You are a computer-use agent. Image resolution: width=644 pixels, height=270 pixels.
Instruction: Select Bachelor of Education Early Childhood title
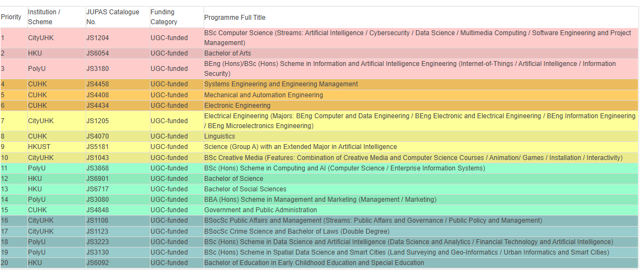coord(314,263)
